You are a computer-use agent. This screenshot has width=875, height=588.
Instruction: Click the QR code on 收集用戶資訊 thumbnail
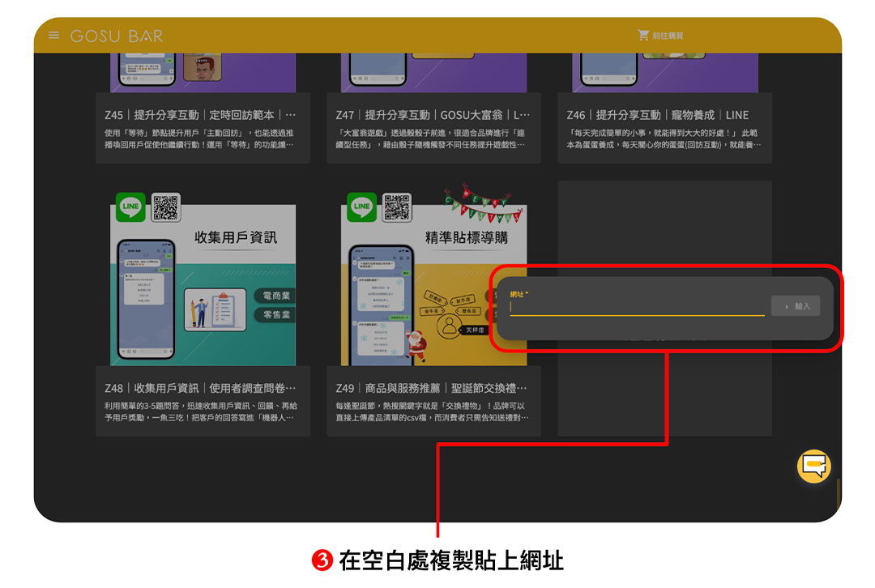[x=166, y=207]
